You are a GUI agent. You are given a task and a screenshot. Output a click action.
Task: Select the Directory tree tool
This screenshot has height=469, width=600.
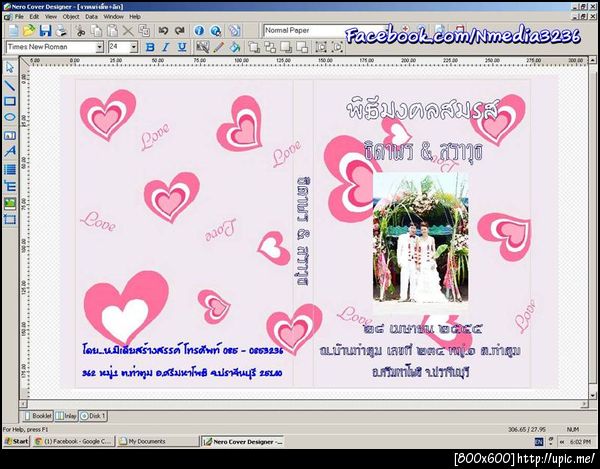pyautogui.click(x=10, y=186)
